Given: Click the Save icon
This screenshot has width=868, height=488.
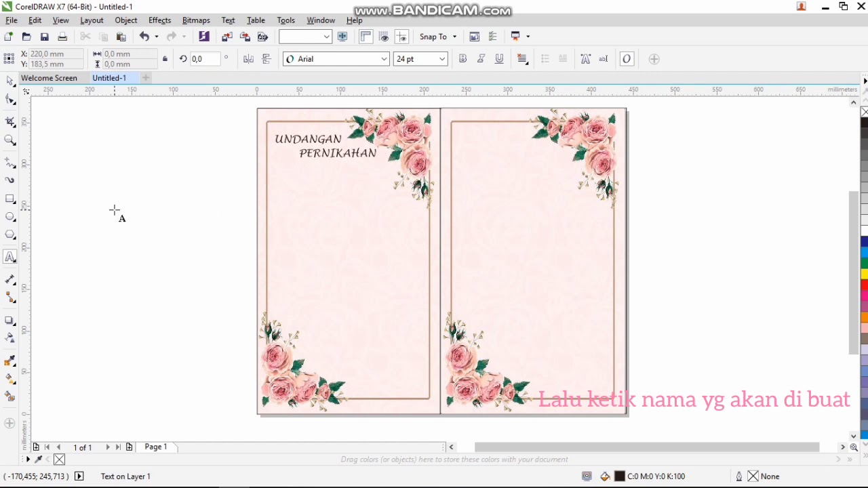Looking at the screenshot, I should (45, 37).
